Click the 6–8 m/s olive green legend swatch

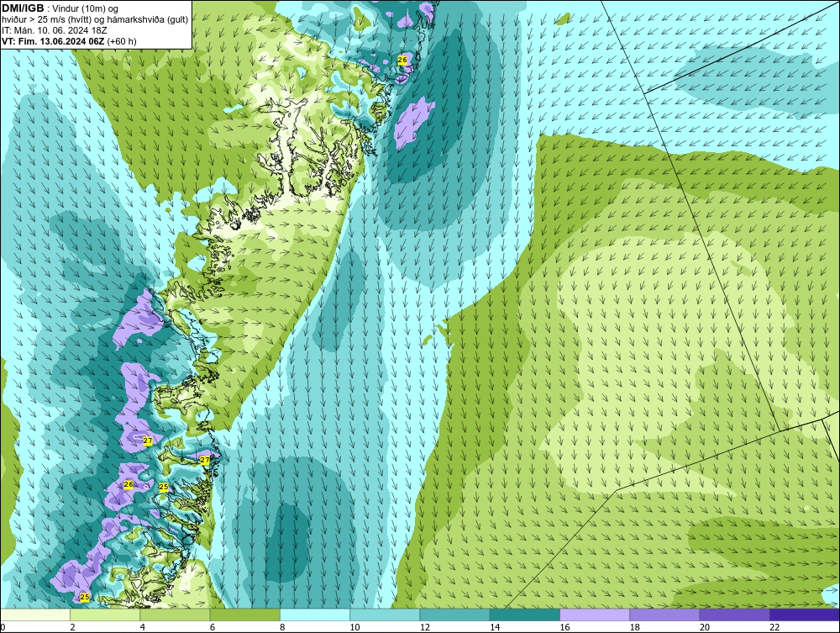coord(244,615)
